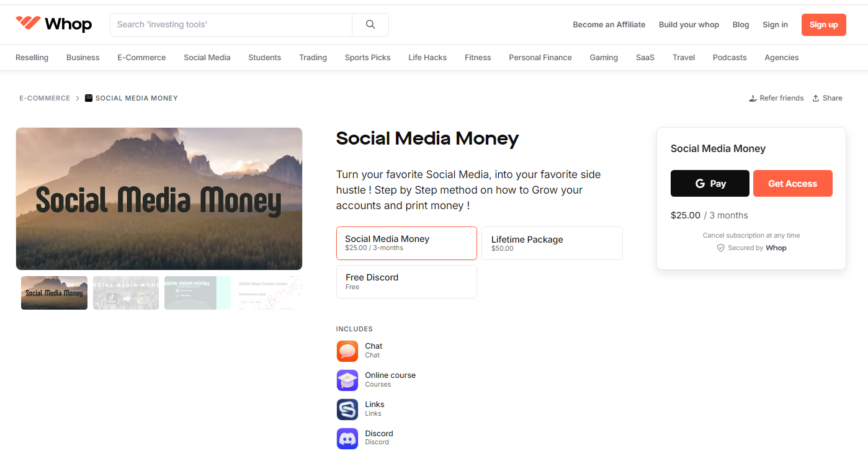This screenshot has height=466, width=868.
Task: Click the Get Access button
Action: (x=792, y=183)
